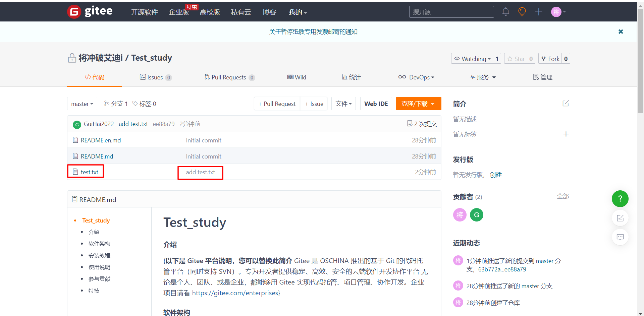Click the plus create icon in header
Image resolution: width=644 pixels, height=316 pixels.
[539, 12]
